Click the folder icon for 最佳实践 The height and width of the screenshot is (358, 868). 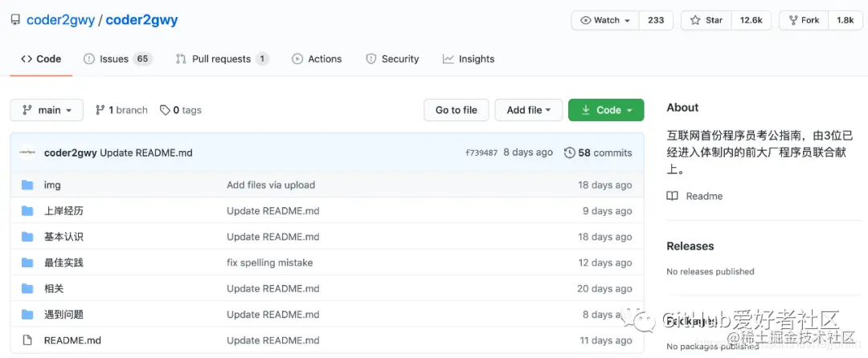click(27, 263)
